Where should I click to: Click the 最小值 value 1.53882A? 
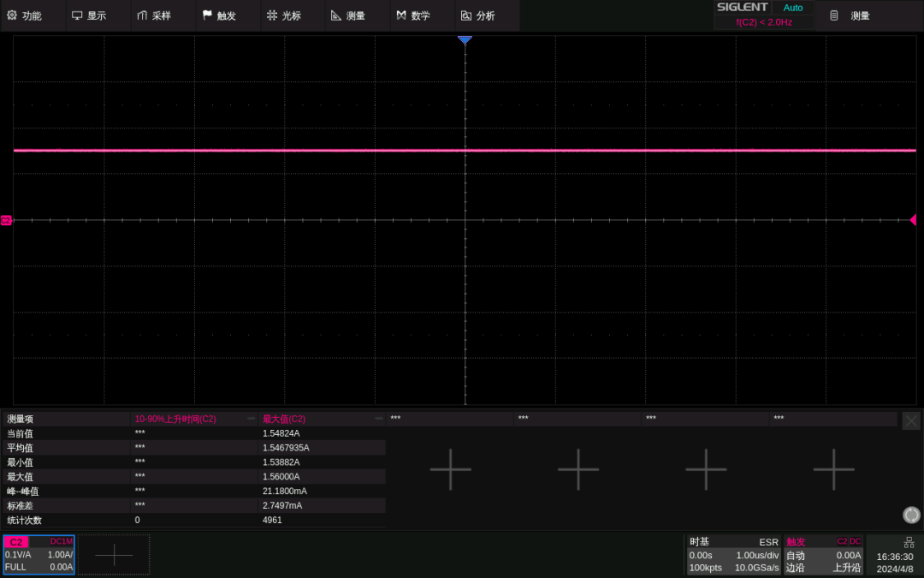tap(281, 462)
